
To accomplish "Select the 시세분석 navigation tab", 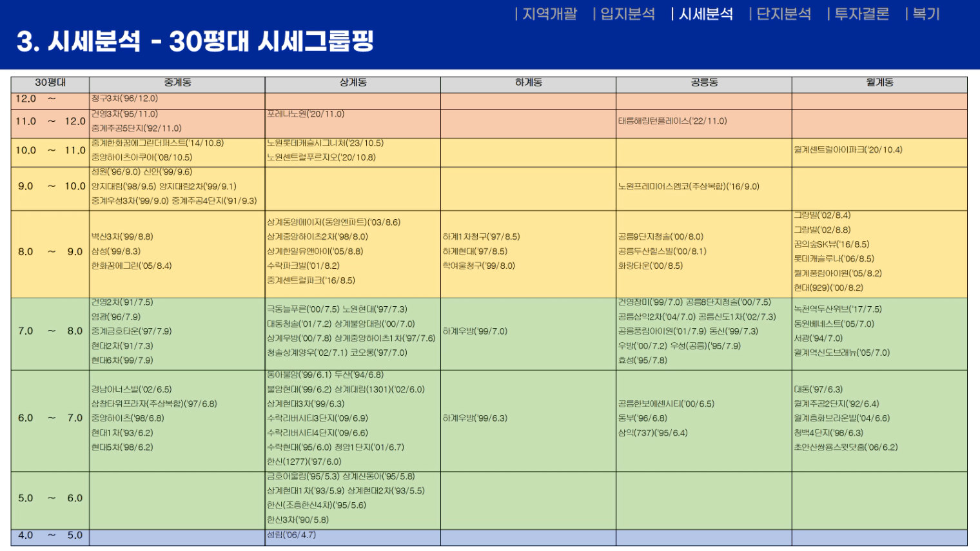I will coord(706,14).
